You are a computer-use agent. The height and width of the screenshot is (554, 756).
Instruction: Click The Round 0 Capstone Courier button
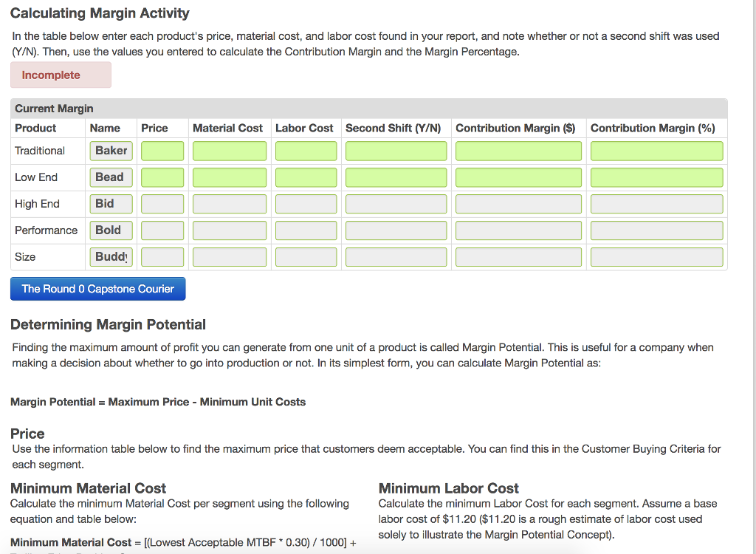(97, 288)
